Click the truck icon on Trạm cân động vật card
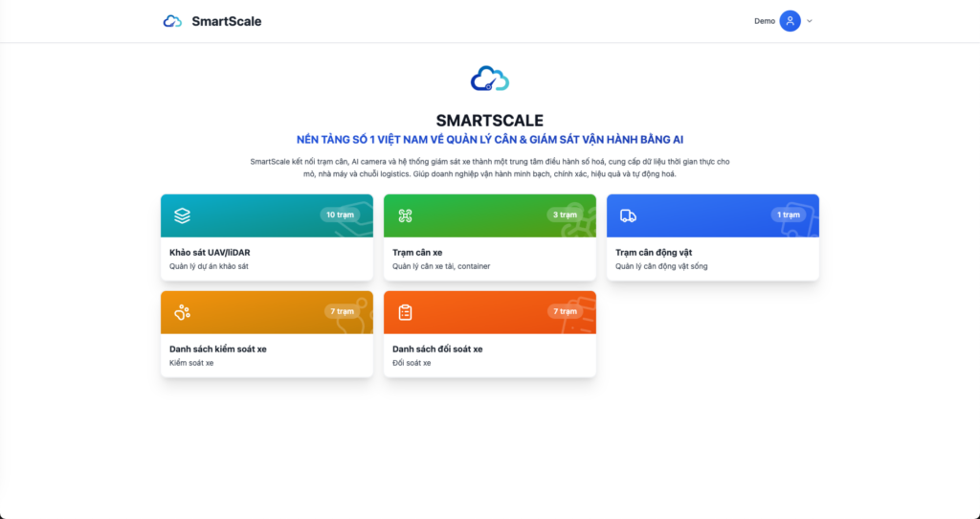Viewport: 980px width, 519px height. point(628,215)
